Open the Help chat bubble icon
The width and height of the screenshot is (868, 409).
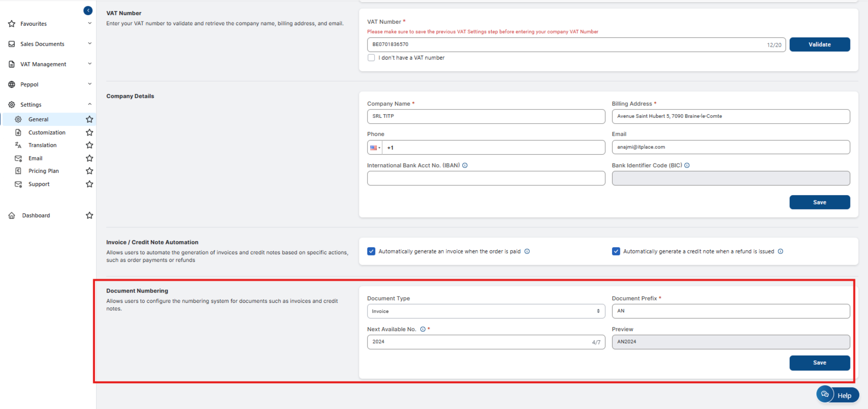point(824,394)
